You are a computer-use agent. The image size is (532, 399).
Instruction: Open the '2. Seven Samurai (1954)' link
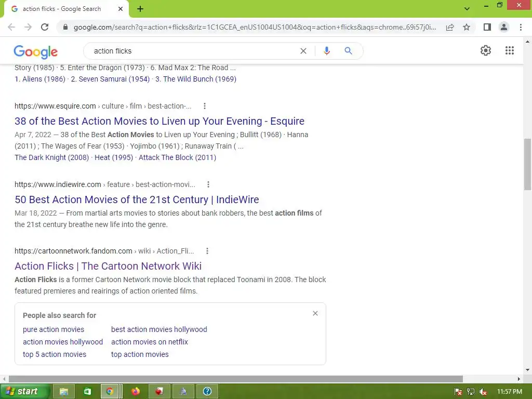pos(110,79)
